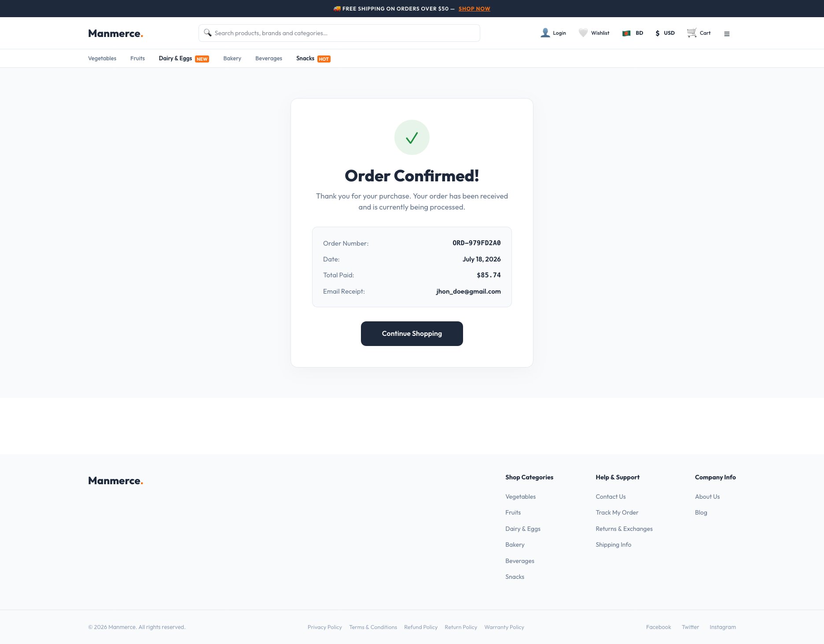Open Terms & Conditions link
The image size is (824, 644).
373,627
